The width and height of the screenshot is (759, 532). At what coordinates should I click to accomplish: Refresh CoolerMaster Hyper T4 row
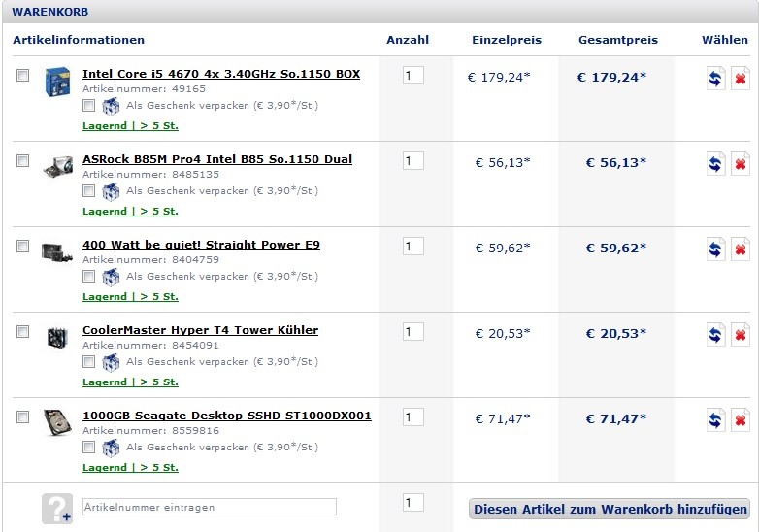(715, 335)
